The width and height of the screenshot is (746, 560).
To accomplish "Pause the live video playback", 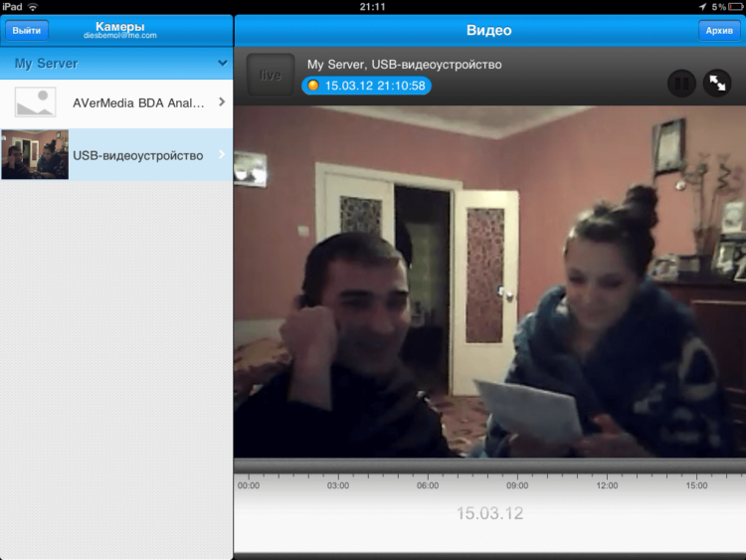I will click(681, 84).
